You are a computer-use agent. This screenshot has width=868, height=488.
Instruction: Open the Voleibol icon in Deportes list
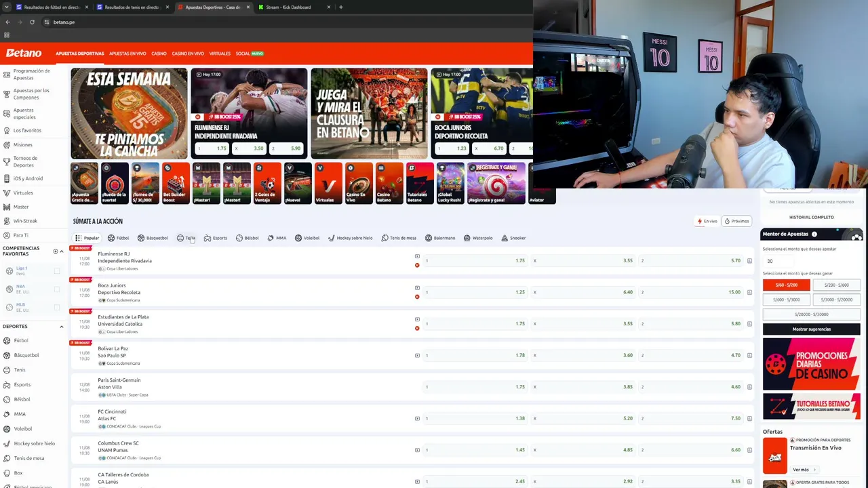[7, 428]
